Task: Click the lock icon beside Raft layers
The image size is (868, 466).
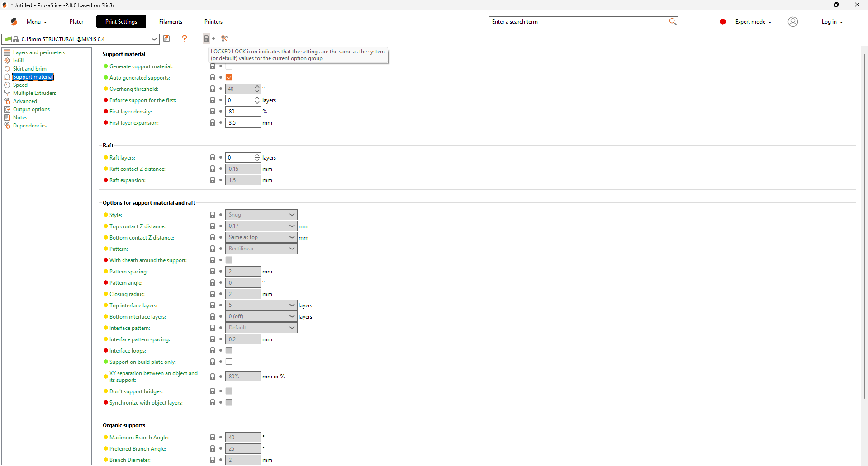Action: (213, 158)
